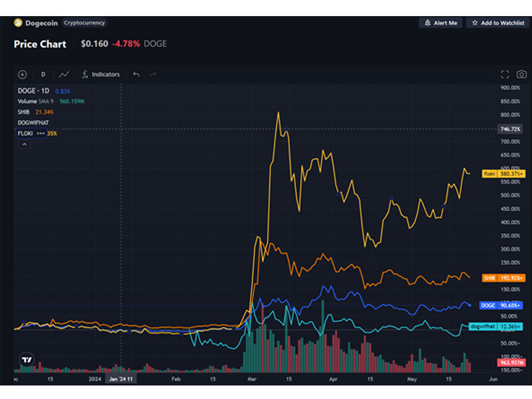
Task: Collapse the chart legend with chevron
Action: 24,144
